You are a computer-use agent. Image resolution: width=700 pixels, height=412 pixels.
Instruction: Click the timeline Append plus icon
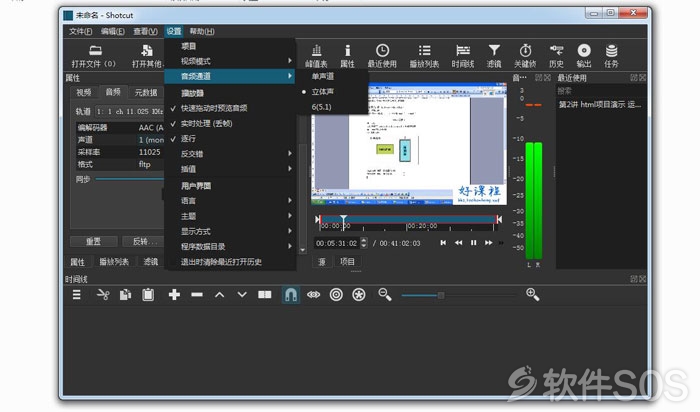174,295
